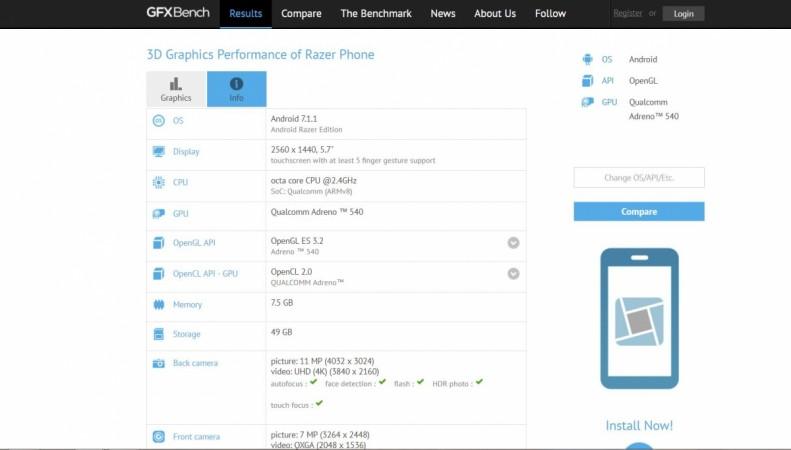Click the Android value in sidebar

coord(643,60)
